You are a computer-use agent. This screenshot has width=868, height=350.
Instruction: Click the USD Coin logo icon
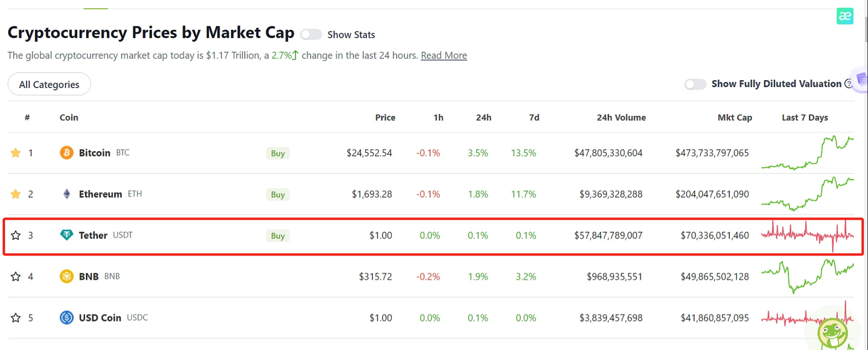click(66, 318)
